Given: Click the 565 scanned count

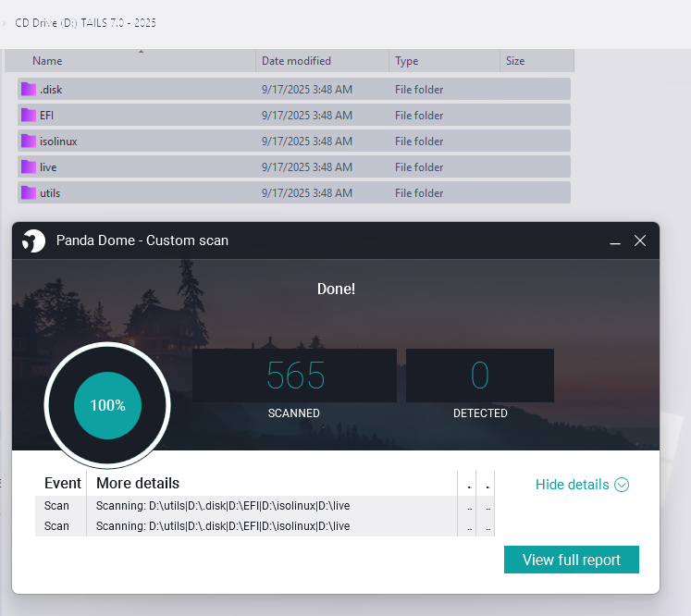Looking at the screenshot, I should pos(296,376).
